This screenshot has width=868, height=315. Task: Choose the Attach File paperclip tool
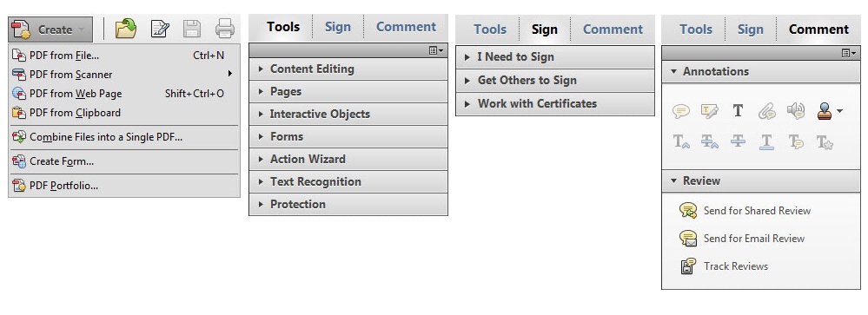tap(766, 112)
